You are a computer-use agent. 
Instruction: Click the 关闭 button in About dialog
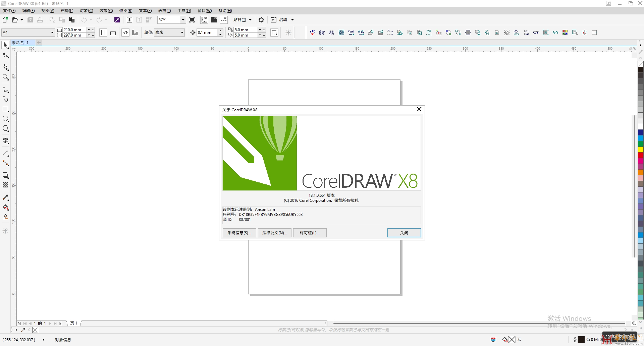pyautogui.click(x=404, y=233)
